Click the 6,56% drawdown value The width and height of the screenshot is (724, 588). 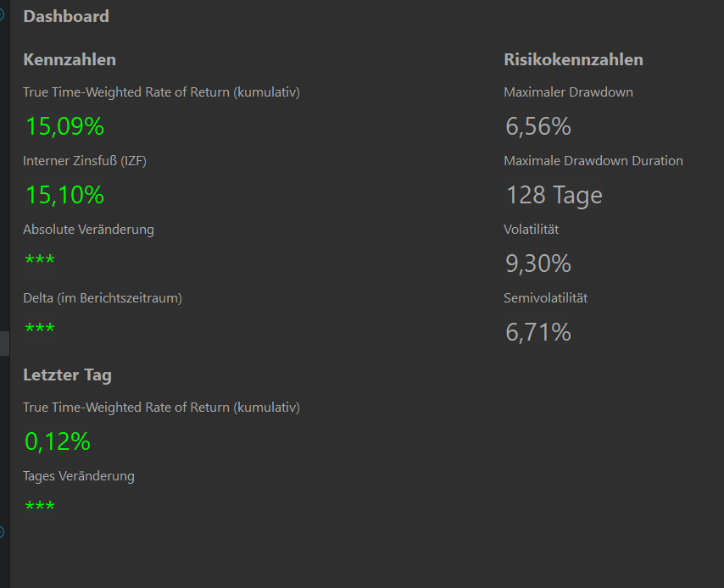(538, 126)
